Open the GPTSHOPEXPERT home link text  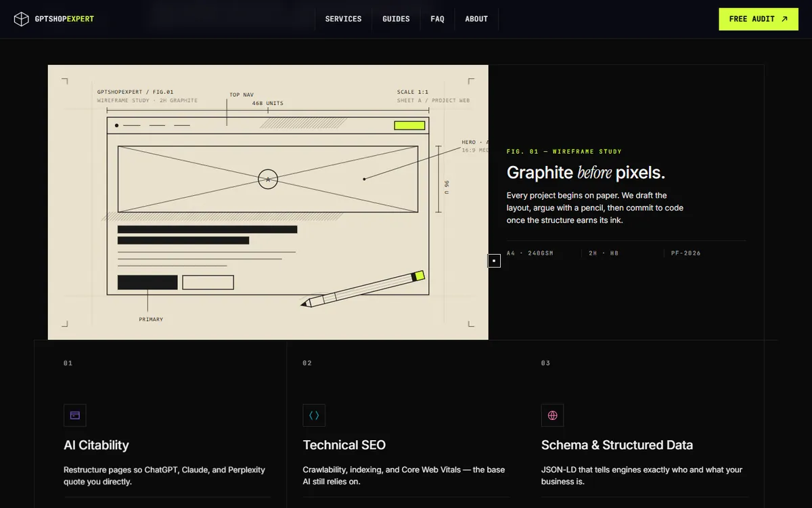tap(64, 19)
